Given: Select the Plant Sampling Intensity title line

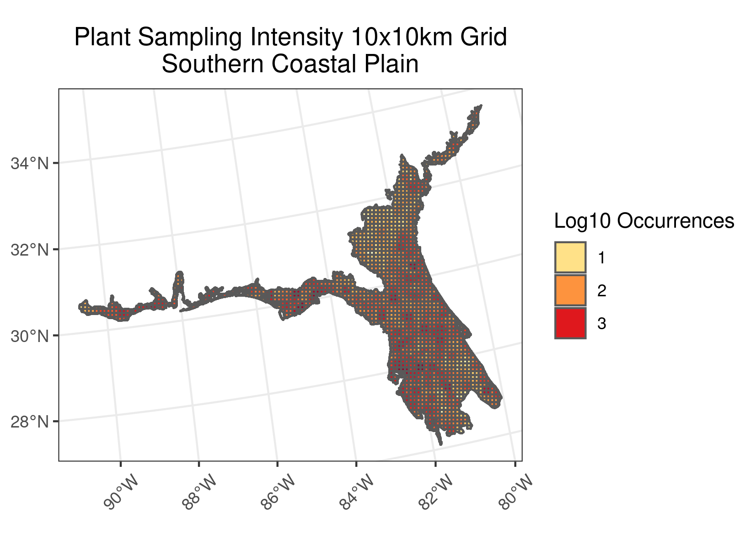Looking at the screenshot, I should [x=290, y=37].
